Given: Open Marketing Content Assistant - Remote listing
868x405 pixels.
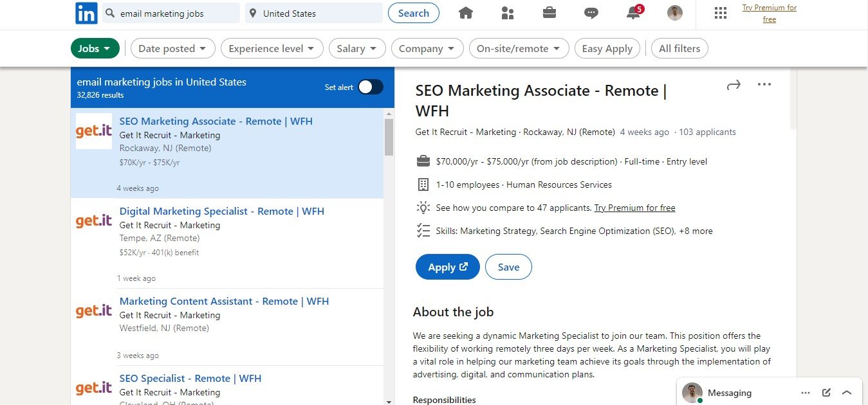Looking at the screenshot, I should pos(224,301).
